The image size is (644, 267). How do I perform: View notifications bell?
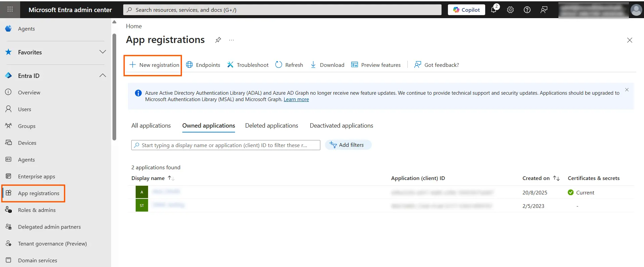(x=494, y=9)
